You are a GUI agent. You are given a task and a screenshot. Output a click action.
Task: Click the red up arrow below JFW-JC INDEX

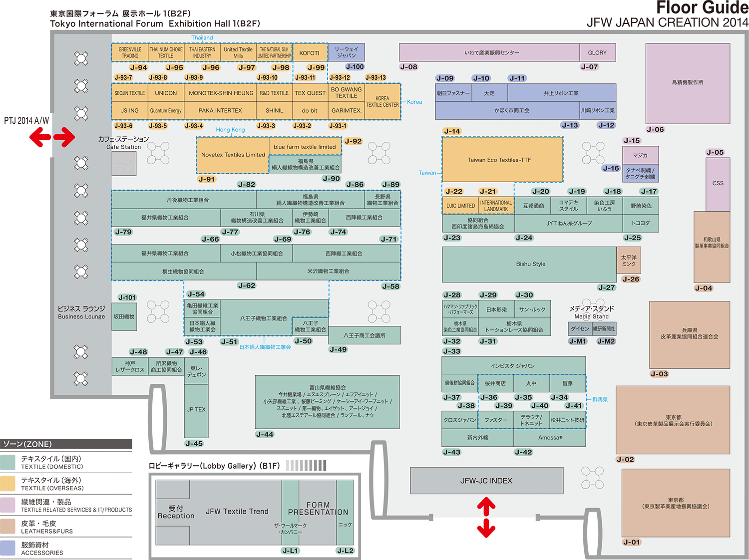[x=486, y=506]
